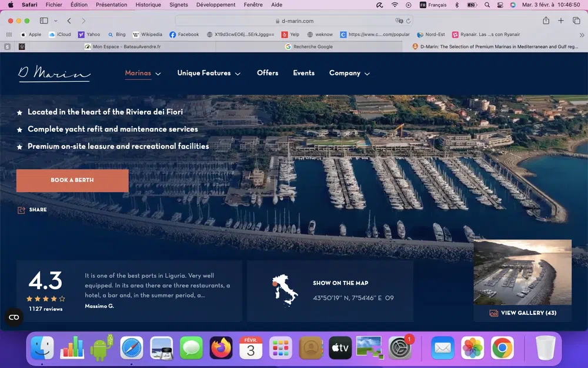The width and height of the screenshot is (588, 368).
Task: Open Firefox from the Dock
Action: pyautogui.click(x=222, y=348)
